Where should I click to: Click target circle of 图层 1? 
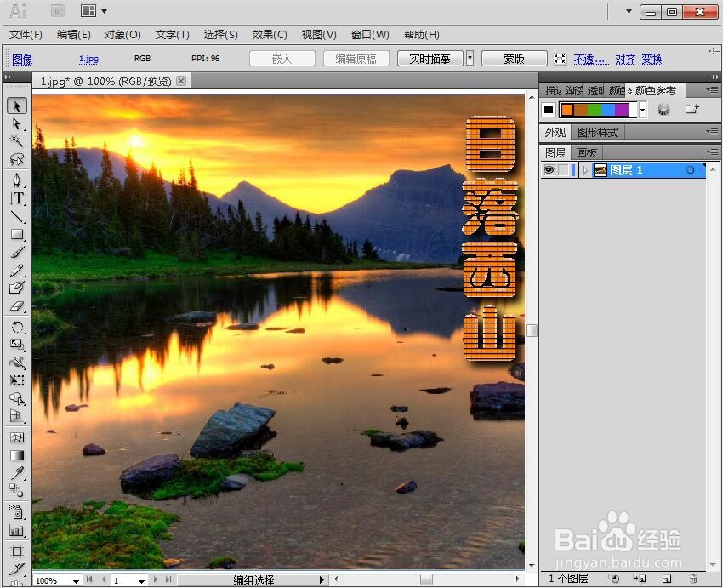691,170
